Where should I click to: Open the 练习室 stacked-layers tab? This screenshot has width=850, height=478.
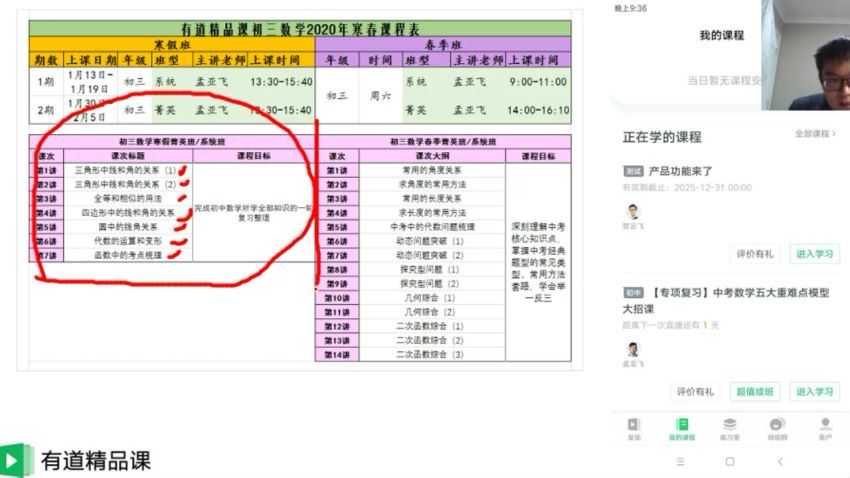click(730, 428)
